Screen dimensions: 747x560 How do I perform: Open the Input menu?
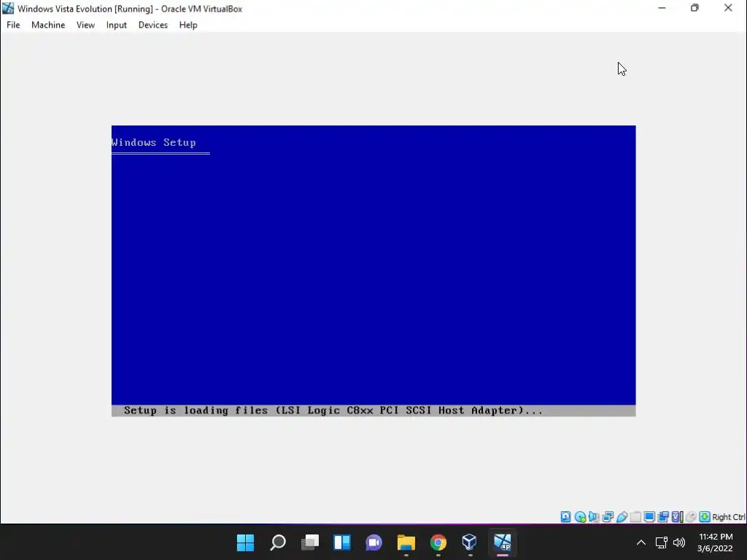click(116, 25)
